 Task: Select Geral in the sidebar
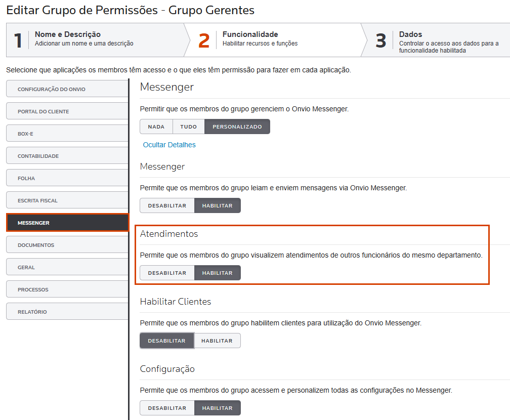click(x=67, y=267)
